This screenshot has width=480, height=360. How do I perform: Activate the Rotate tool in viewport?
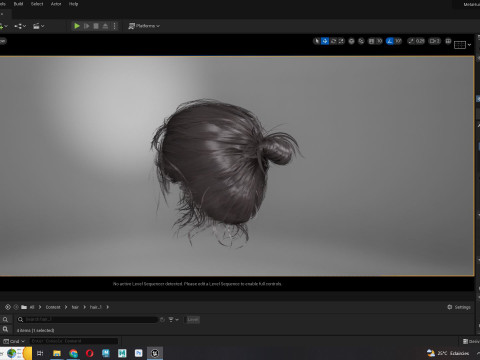click(333, 41)
